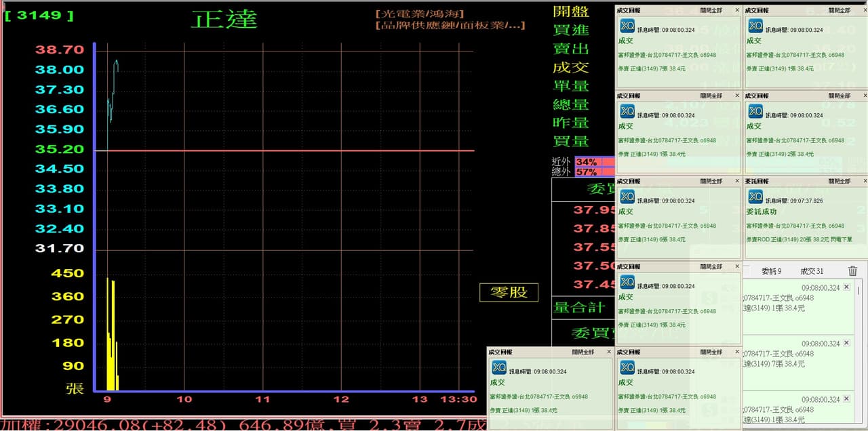This screenshot has width=868, height=431.
Task: Click the 38.70 price axis label
Action: pyautogui.click(x=60, y=49)
